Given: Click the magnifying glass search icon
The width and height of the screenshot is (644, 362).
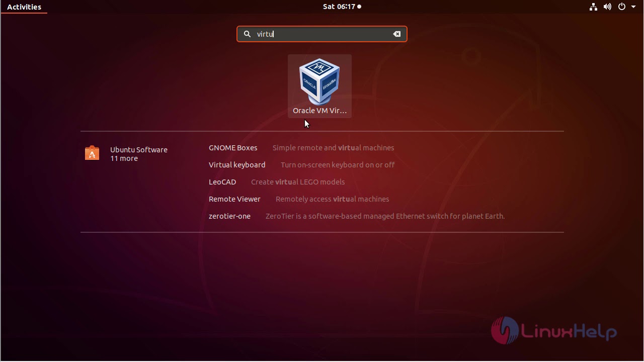Looking at the screenshot, I should click(247, 34).
